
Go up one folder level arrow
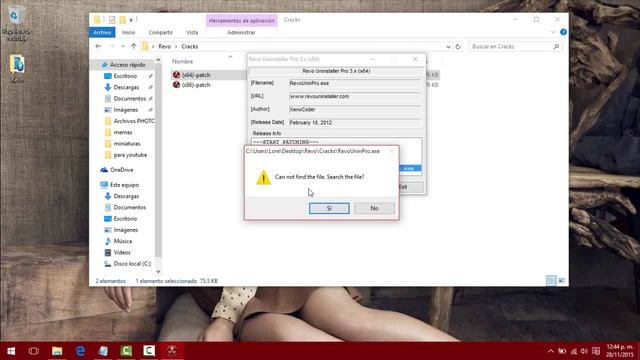point(133,47)
